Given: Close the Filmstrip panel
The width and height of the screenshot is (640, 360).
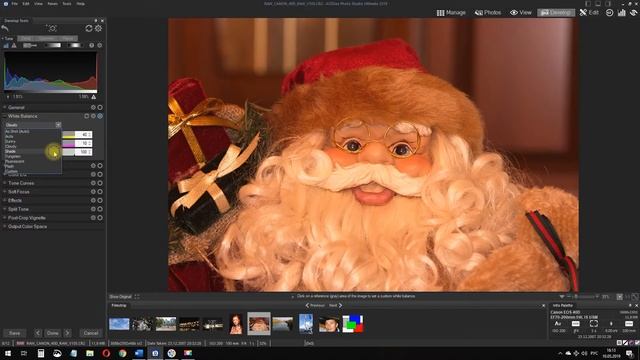Looking at the screenshot, I should pyautogui.click(x=543, y=305).
